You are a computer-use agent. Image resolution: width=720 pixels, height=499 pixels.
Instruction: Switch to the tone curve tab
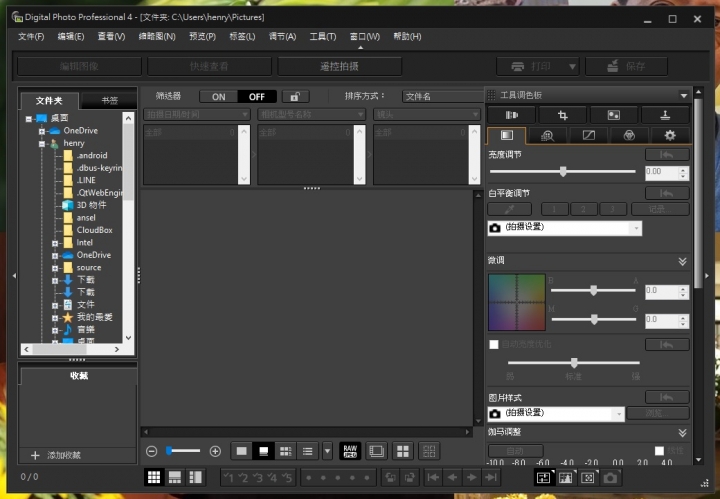pos(589,135)
